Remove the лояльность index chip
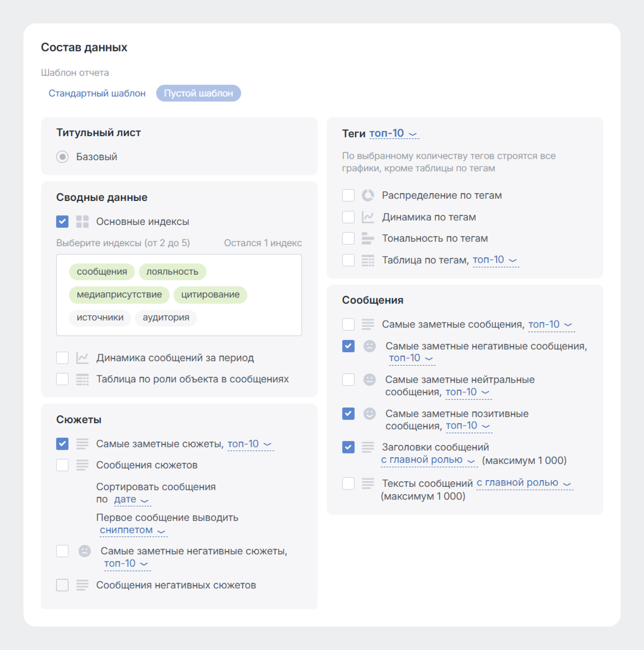The height and width of the screenshot is (650, 644). (172, 271)
